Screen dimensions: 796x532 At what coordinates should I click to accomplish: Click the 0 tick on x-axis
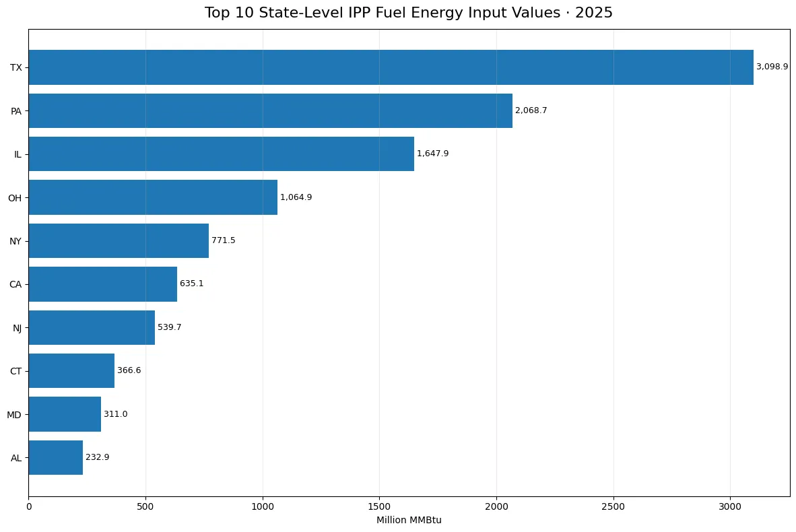pyautogui.click(x=29, y=506)
